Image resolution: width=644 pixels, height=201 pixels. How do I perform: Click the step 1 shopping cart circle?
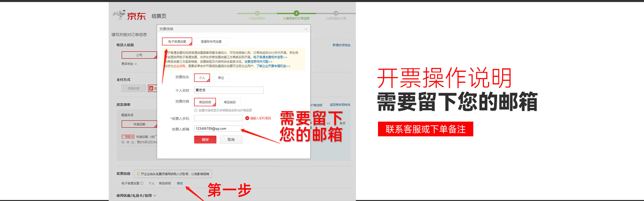(257, 13)
